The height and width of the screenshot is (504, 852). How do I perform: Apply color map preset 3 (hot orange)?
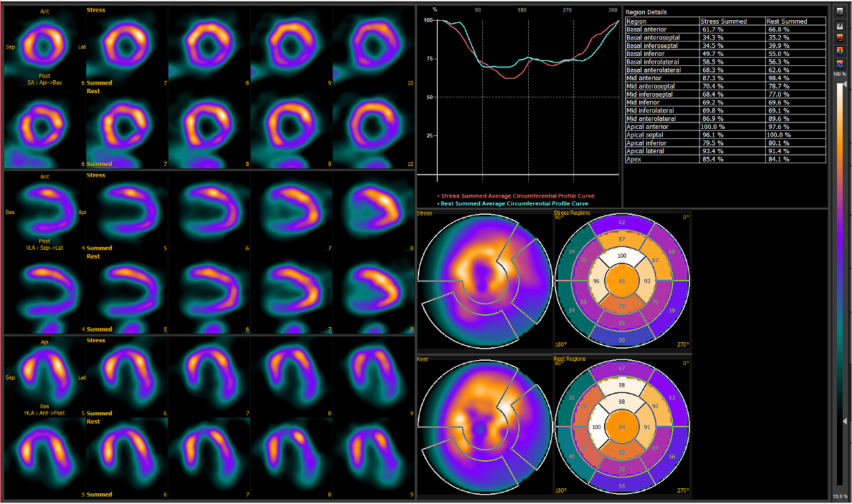pos(839,38)
